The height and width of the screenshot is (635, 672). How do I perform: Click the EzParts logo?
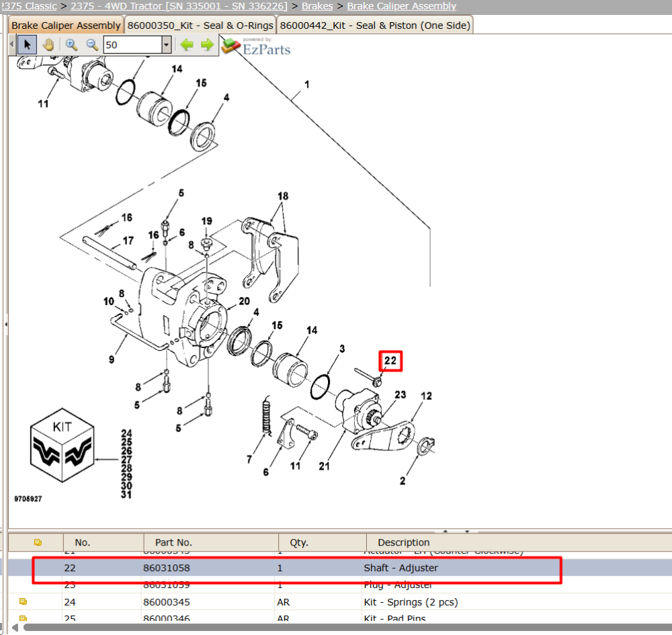(x=256, y=47)
